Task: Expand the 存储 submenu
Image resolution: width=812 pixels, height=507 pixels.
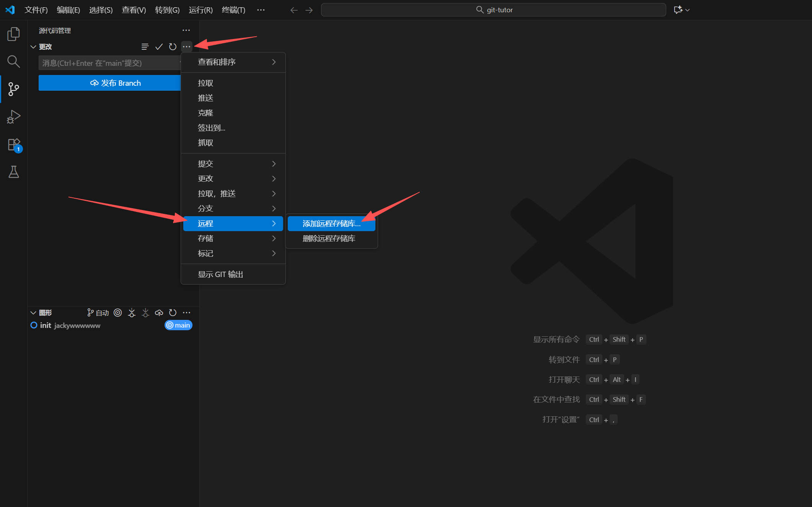Action: click(x=233, y=238)
